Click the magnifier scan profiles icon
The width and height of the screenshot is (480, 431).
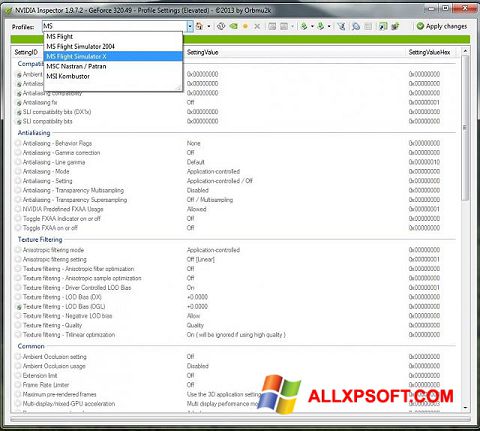tap(356, 26)
